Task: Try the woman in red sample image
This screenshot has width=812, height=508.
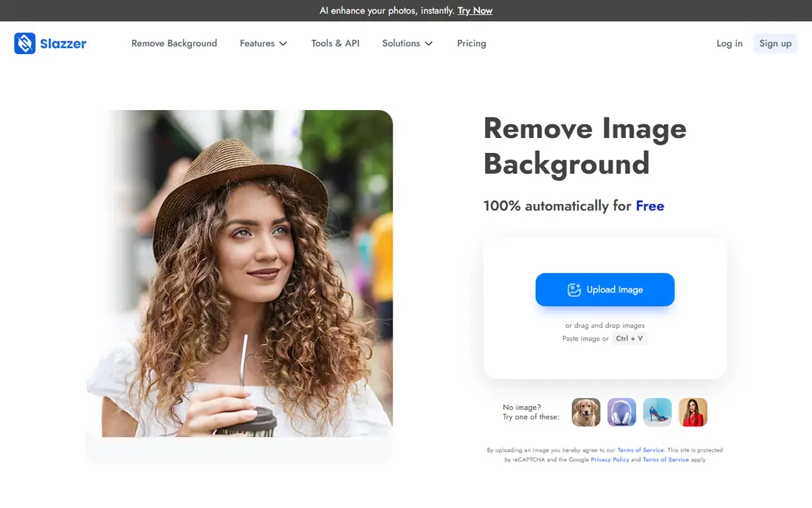Action: point(693,412)
